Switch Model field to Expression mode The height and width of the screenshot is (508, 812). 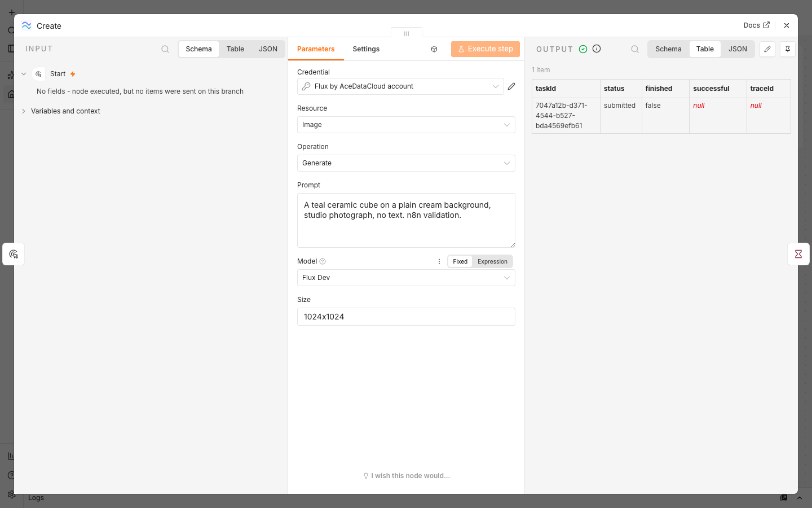point(492,261)
